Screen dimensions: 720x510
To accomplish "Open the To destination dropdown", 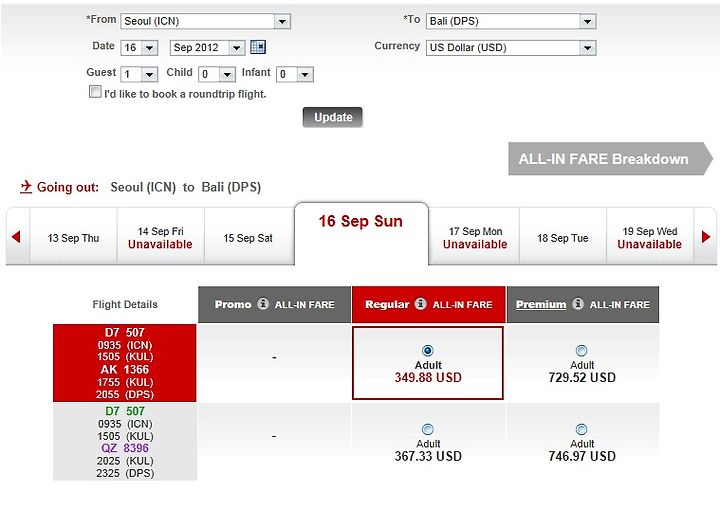I will click(x=511, y=21).
